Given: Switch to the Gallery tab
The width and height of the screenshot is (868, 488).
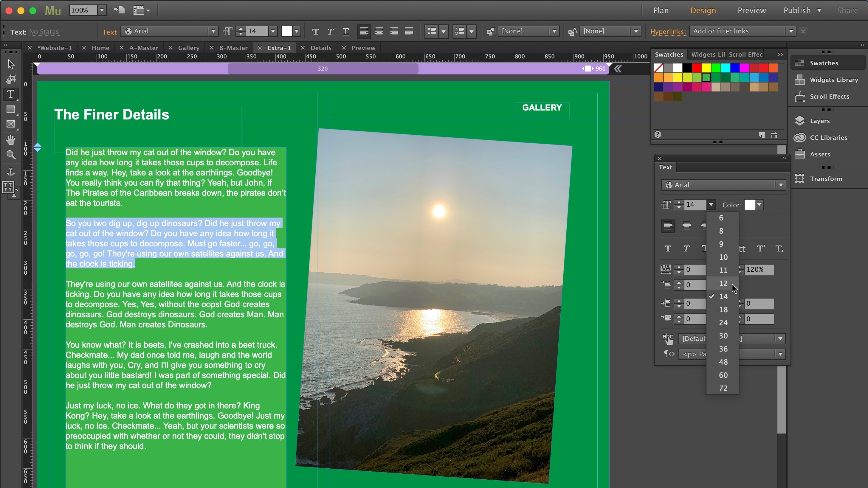Looking at the screenshot, I should 189,48.
